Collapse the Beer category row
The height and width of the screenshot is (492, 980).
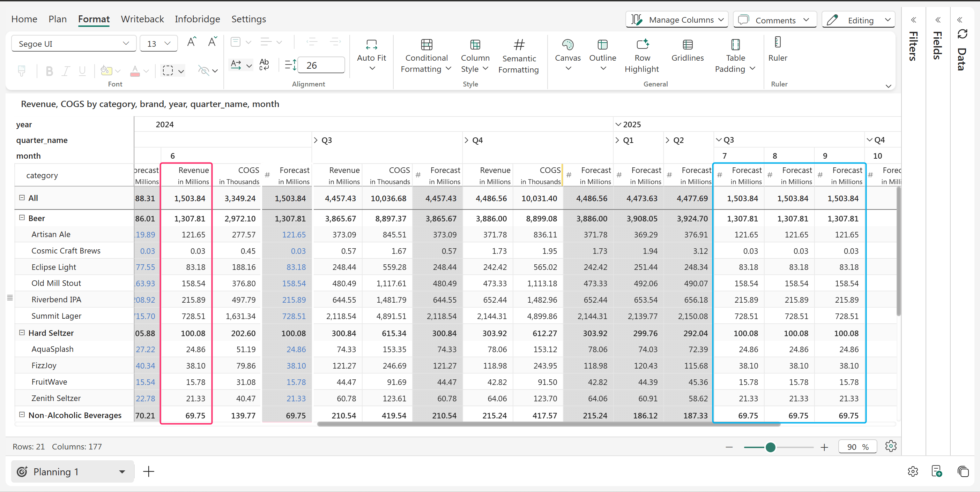coord(22,218)
